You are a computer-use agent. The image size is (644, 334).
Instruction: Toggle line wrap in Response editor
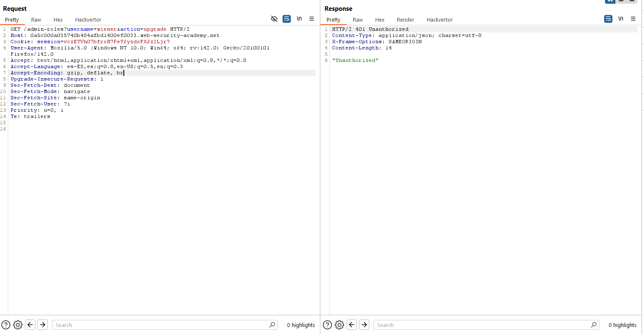tap(608, 19)
